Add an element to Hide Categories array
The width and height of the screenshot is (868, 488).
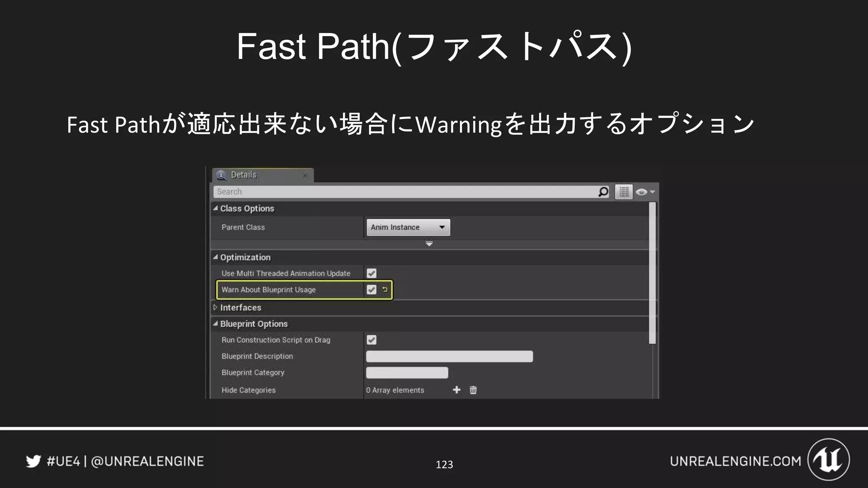(x=456, y=390)
